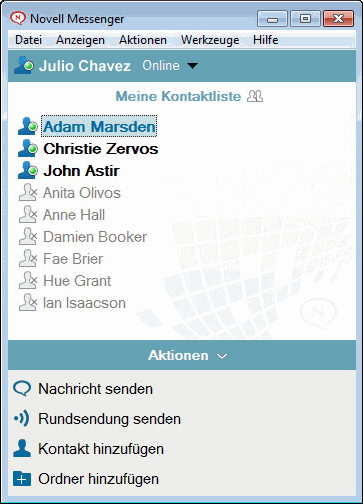Click the plus-folder icon for Ordner hinzufügen
This screenshot has width=363, height=504.
point(22,479)
